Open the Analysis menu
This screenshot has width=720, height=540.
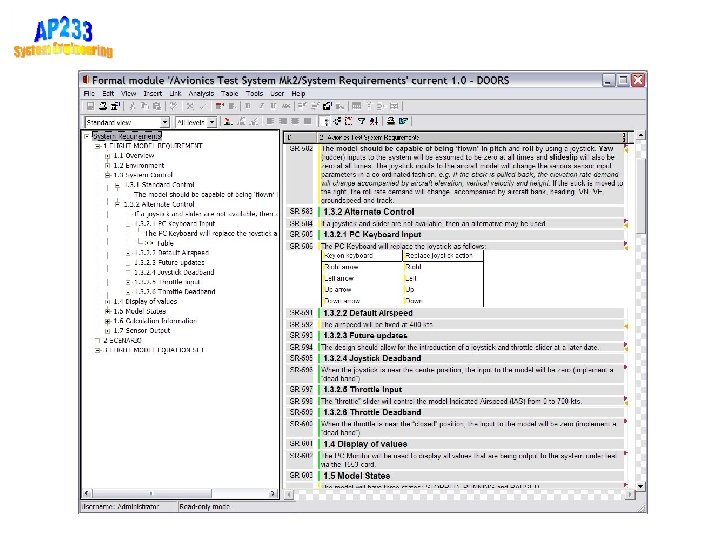pos(201,93)
